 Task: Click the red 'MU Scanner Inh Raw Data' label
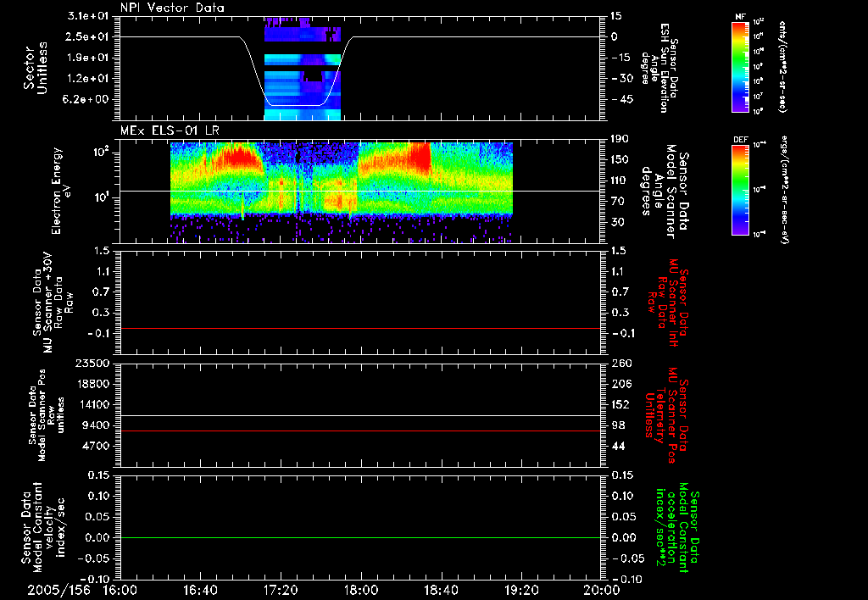pos(666,303)
